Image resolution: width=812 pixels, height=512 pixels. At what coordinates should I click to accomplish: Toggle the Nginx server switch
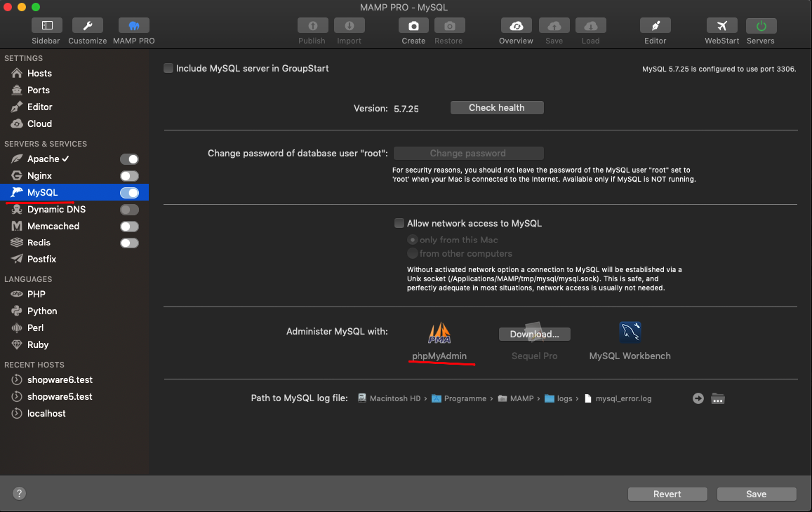coord(129,176)
